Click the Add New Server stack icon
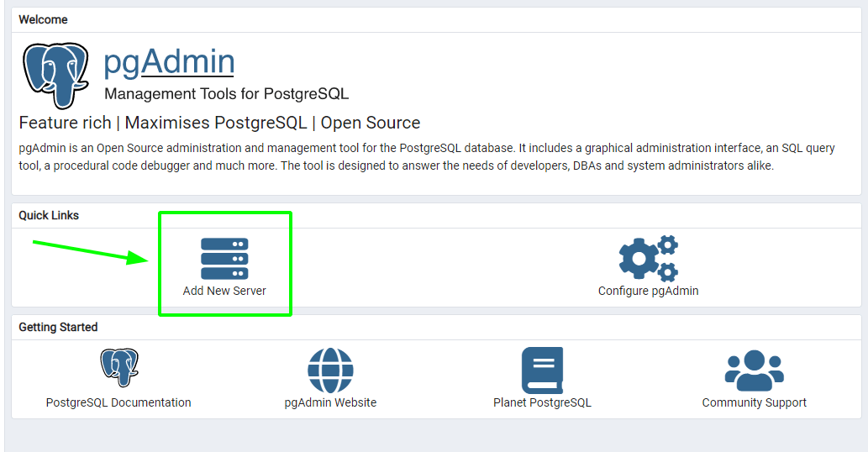Viewport: 868px width, 452px height. (224, 258)
